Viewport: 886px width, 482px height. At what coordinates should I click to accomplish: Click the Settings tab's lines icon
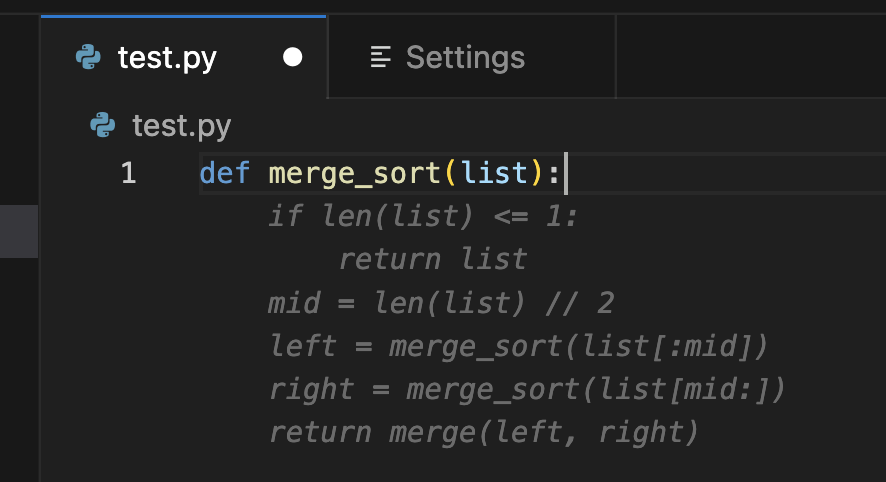coord(380,58)
